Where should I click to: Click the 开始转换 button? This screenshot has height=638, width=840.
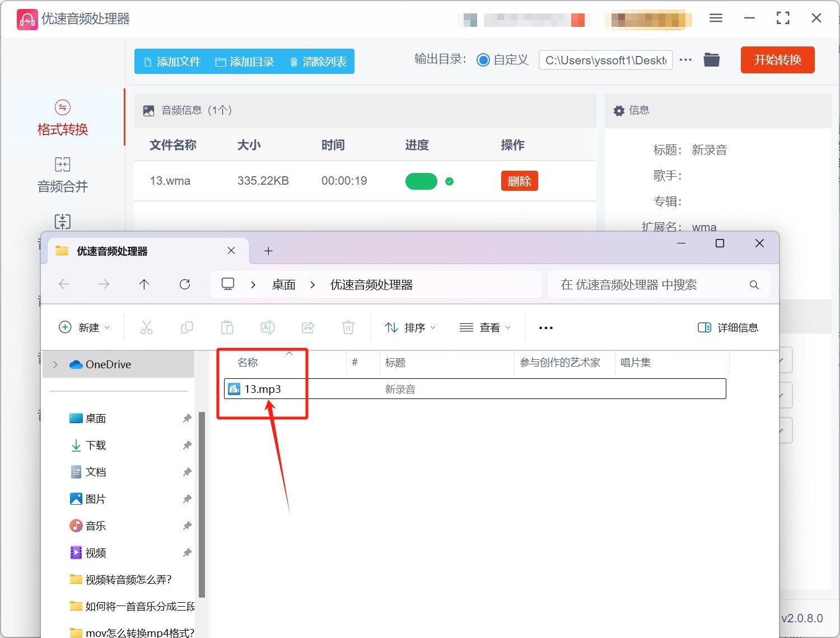tap(777, 60)
